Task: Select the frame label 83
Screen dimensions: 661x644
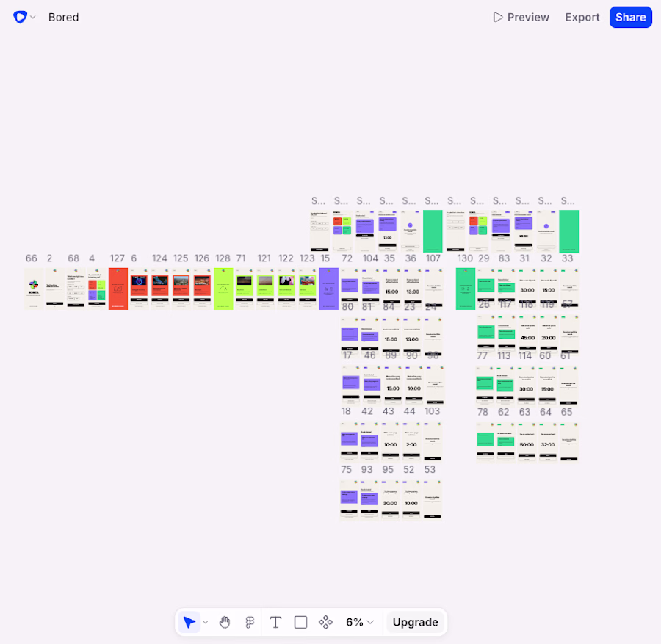Action: point(504,258)
